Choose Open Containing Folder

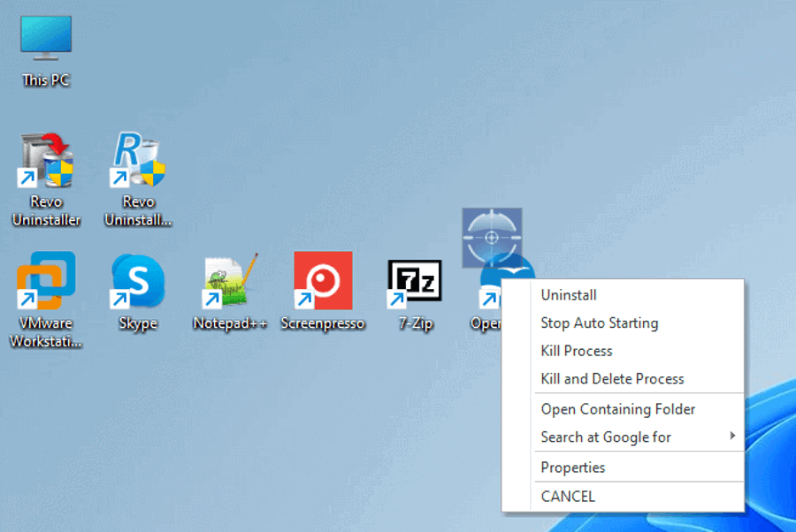pyautogui.click(x=623, y=409)
